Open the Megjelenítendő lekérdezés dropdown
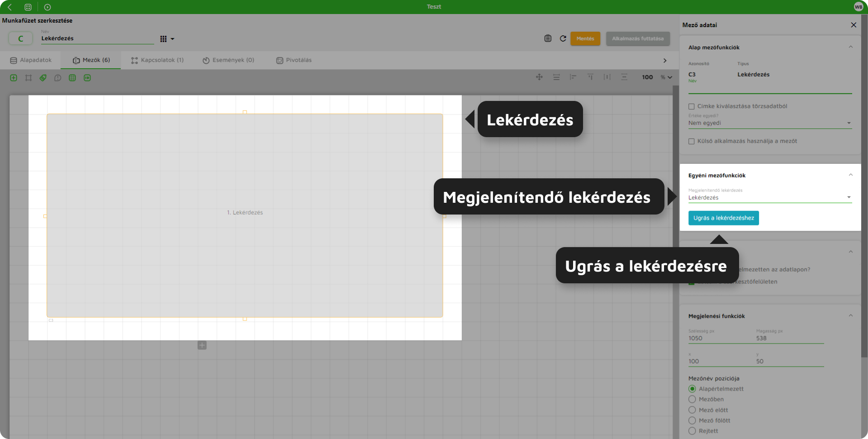The height and width of the screenshot is (439, 868). [770, 198]
